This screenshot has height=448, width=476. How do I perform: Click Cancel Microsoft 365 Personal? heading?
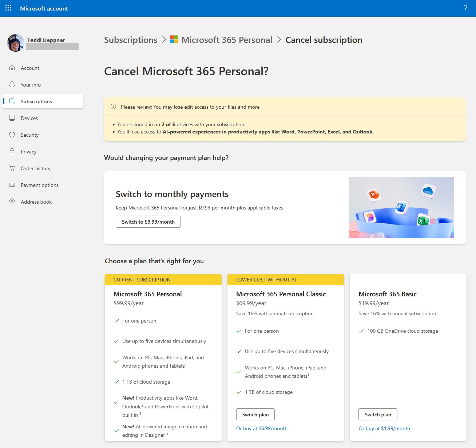click(186, 71)
